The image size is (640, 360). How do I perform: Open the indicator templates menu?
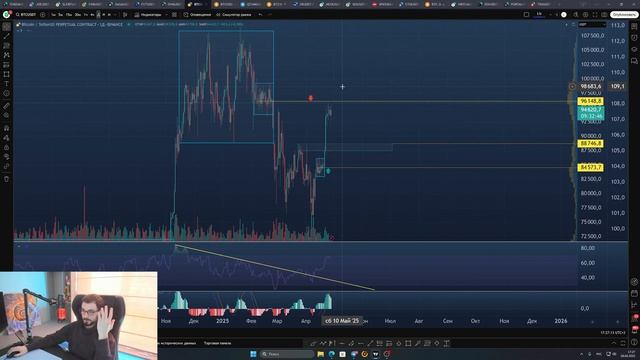174,15
